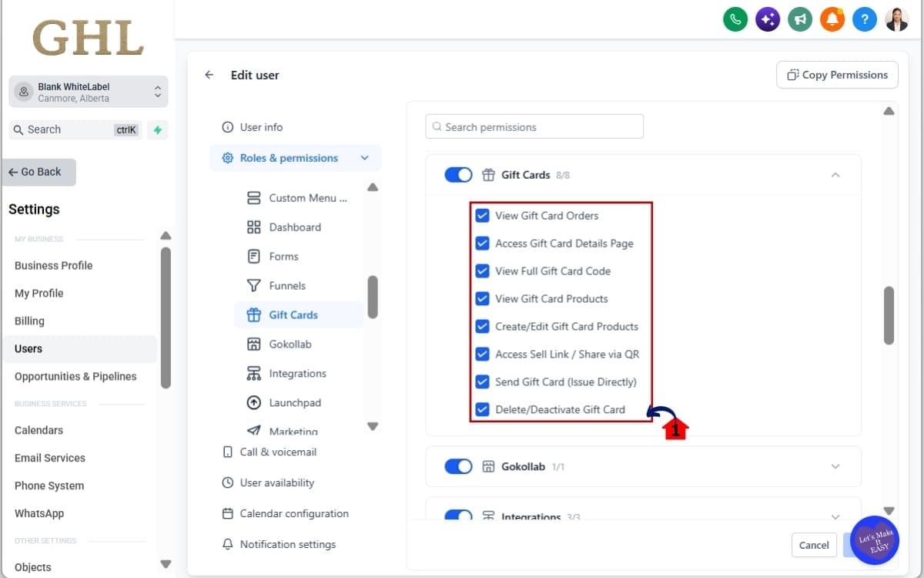Click the up arrow of the permissions category list scrollbar

coord(373,187)
